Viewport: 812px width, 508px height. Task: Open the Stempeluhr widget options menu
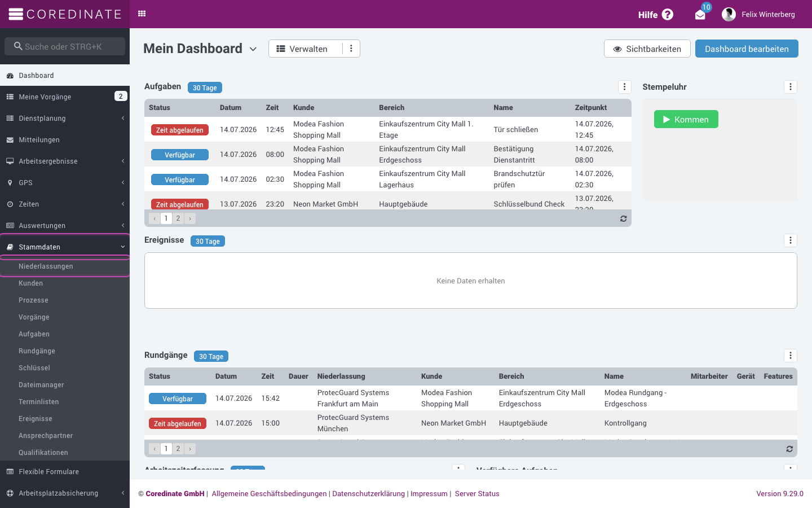791,87
